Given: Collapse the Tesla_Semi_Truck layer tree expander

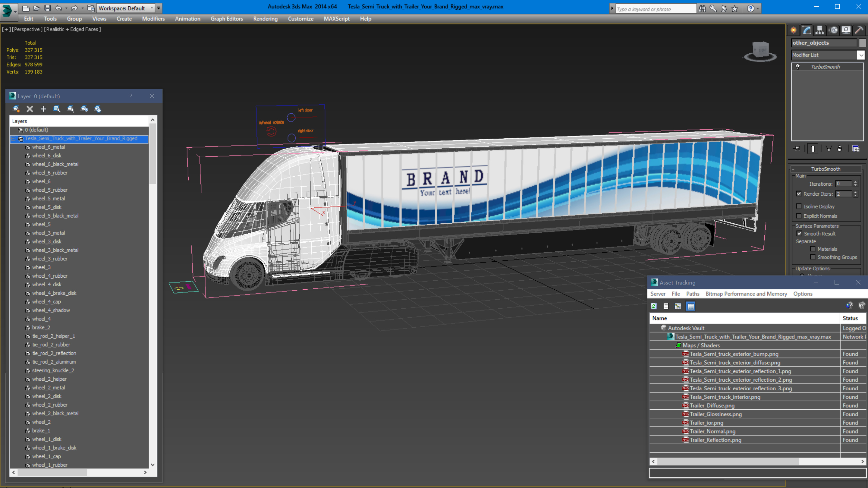Looking at the screenshot, I should point(14,139).
